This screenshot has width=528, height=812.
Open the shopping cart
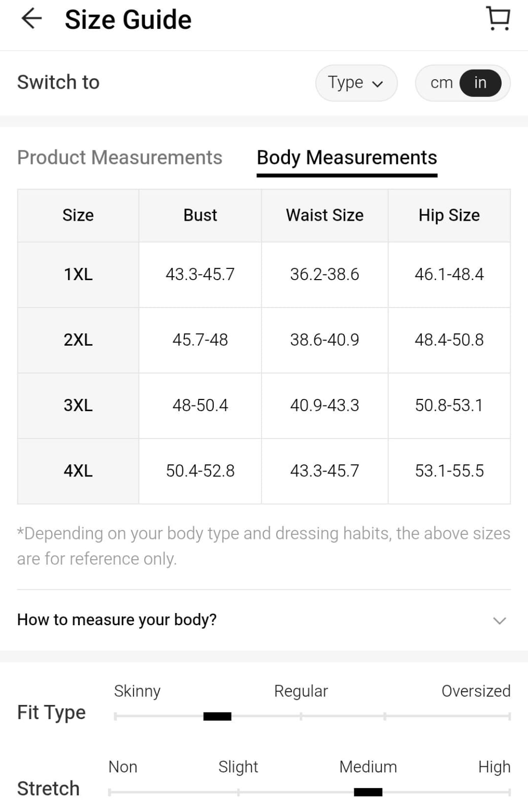(x=498, y=18)
